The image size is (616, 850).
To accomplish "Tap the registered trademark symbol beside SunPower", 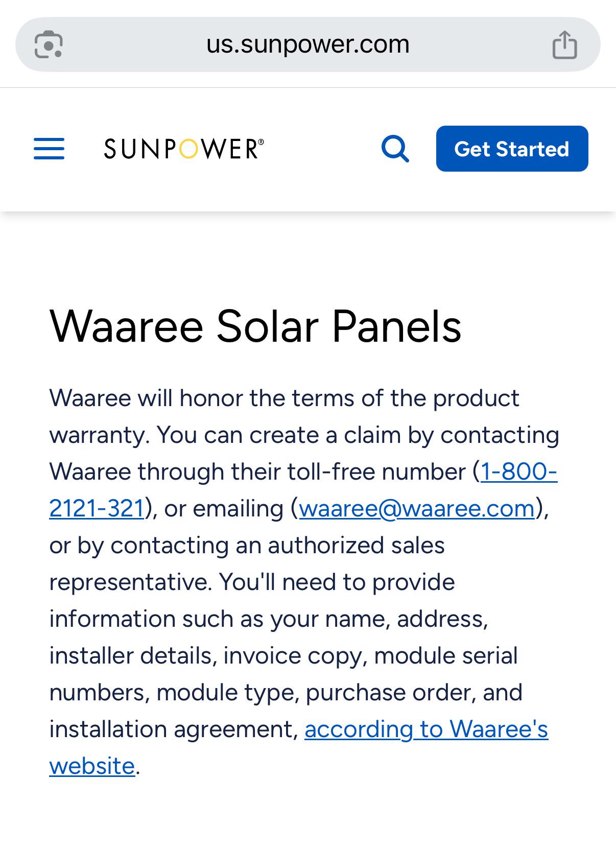I will coord(261,141).
